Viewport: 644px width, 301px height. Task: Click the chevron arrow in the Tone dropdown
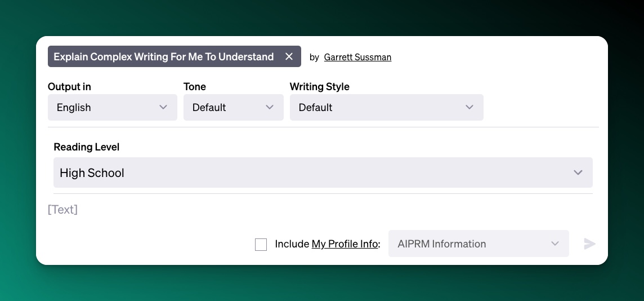[270, 107]
